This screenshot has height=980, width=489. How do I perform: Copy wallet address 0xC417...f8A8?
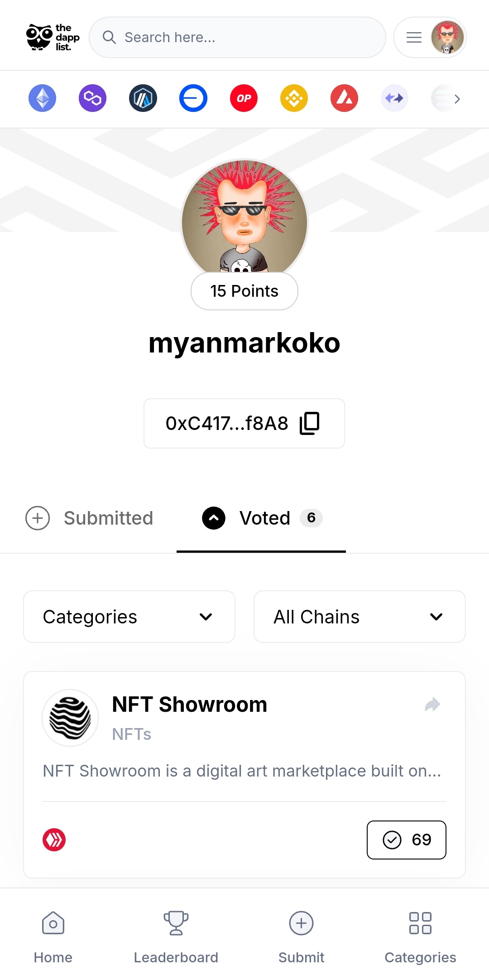coord(310,423)
